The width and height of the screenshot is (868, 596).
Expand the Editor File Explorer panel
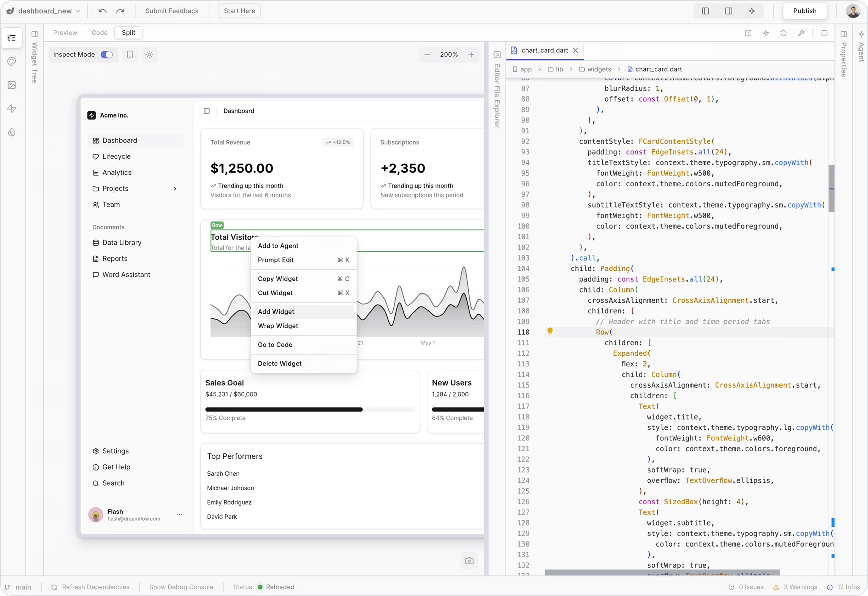click(497, 55)
